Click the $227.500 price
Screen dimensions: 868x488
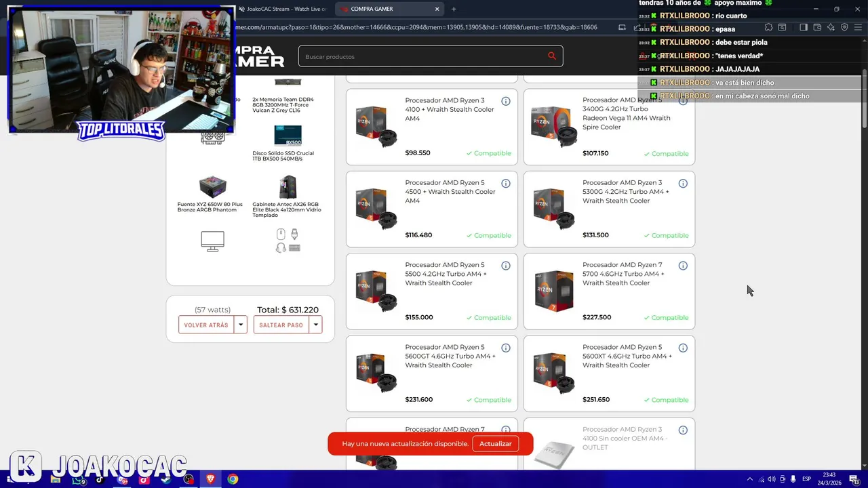(x=597, y=317)
